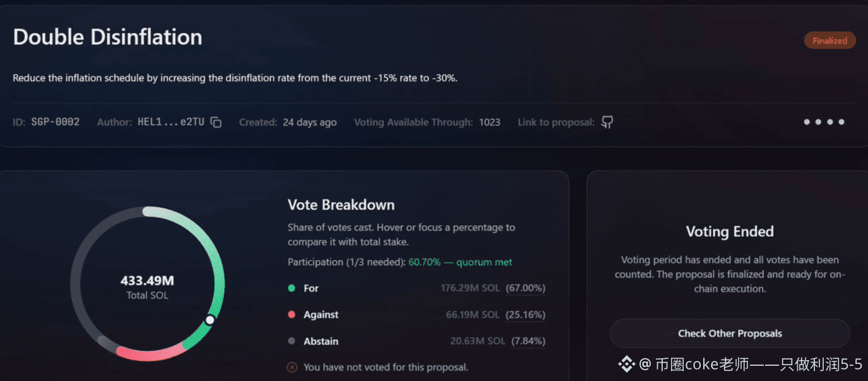Click the not-voted red X icon

point(292,367)
